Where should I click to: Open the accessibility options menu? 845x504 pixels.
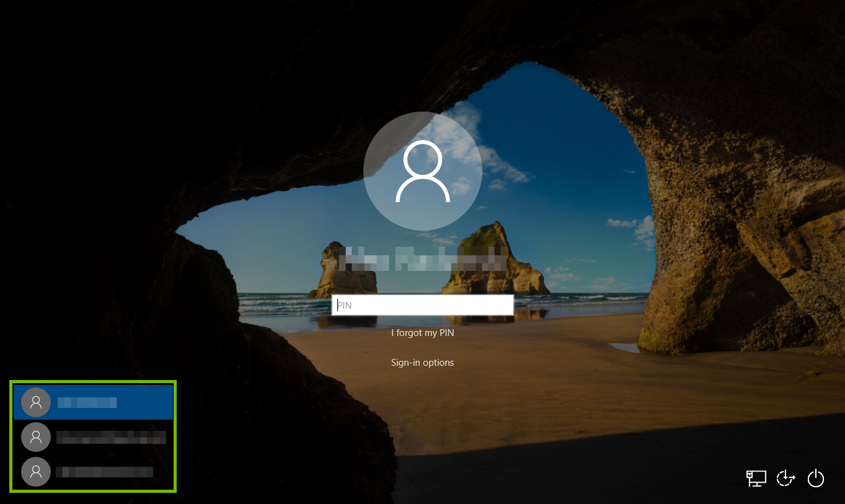pyautogui.click(x=785, y=478)
